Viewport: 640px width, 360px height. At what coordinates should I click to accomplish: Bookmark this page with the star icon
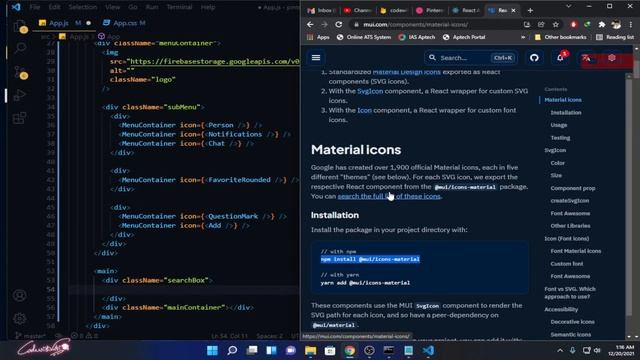click(556, 24)
